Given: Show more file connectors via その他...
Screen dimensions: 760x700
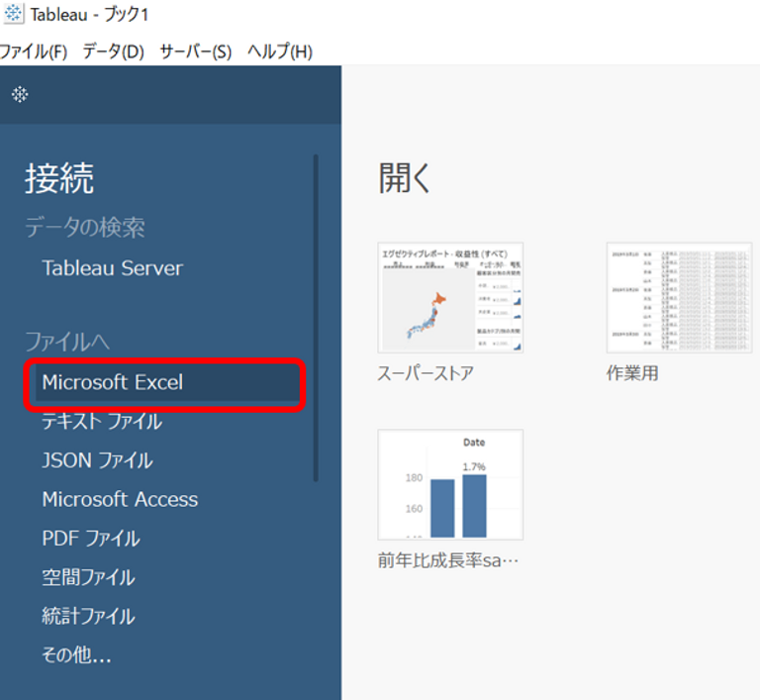Looking at the screenshot, I should (76, 654).
